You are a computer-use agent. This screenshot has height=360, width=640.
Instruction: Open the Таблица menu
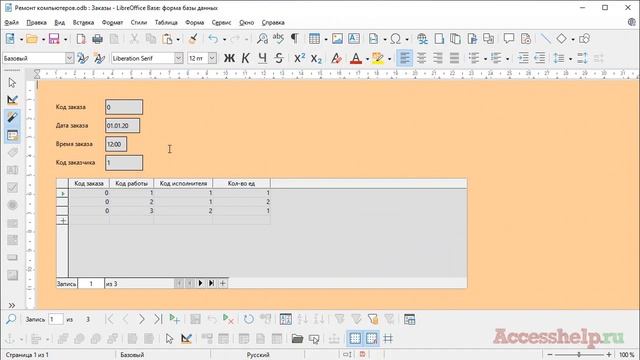[x=166, y=22]
